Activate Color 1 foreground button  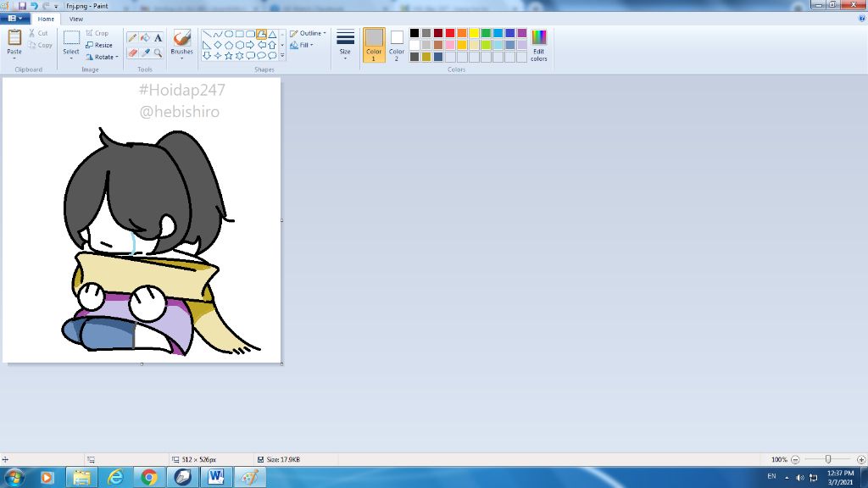point(374,45)
